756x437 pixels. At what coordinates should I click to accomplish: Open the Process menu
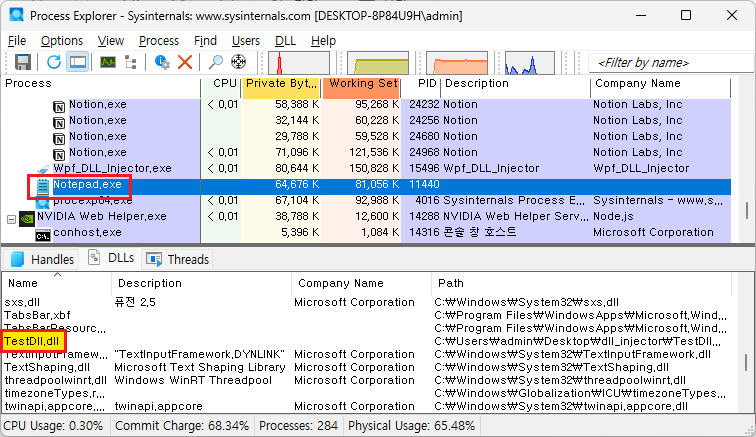click(x=159, y=40)
